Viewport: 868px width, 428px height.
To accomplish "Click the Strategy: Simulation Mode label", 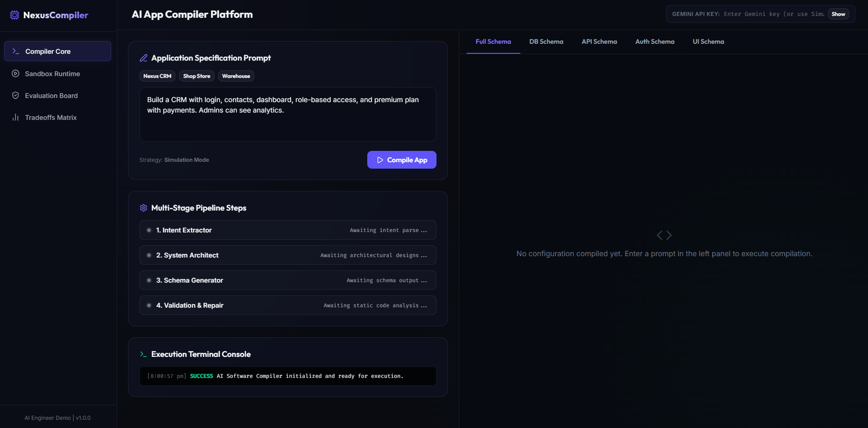I will point(174,160).
